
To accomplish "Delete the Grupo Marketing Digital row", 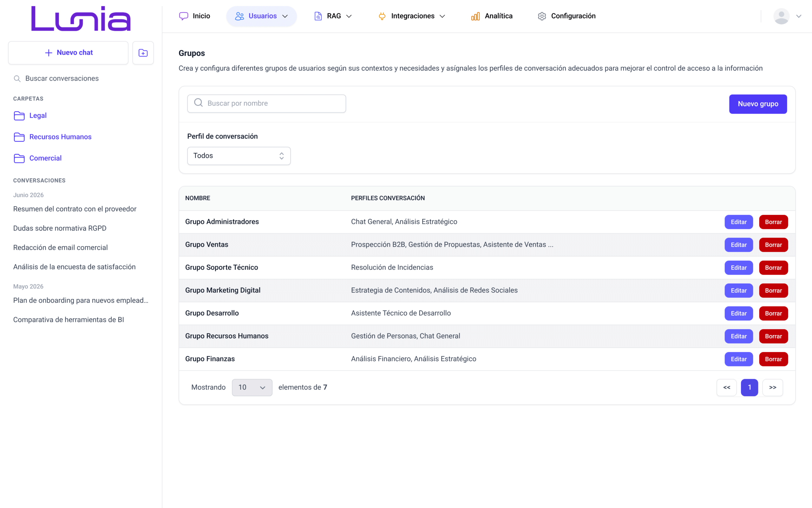I will pyautogui.click(x=773, y=291).
